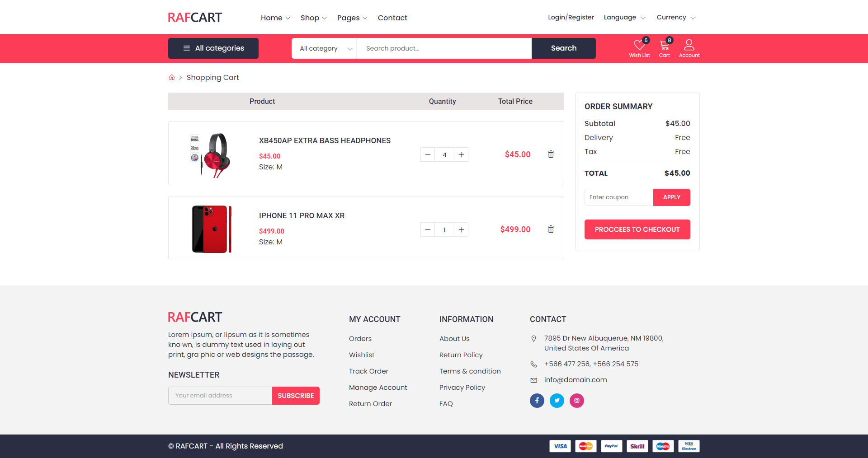
Task: Decrease quantity of iPhone 11 Pro Max
Action: point(428,229)
